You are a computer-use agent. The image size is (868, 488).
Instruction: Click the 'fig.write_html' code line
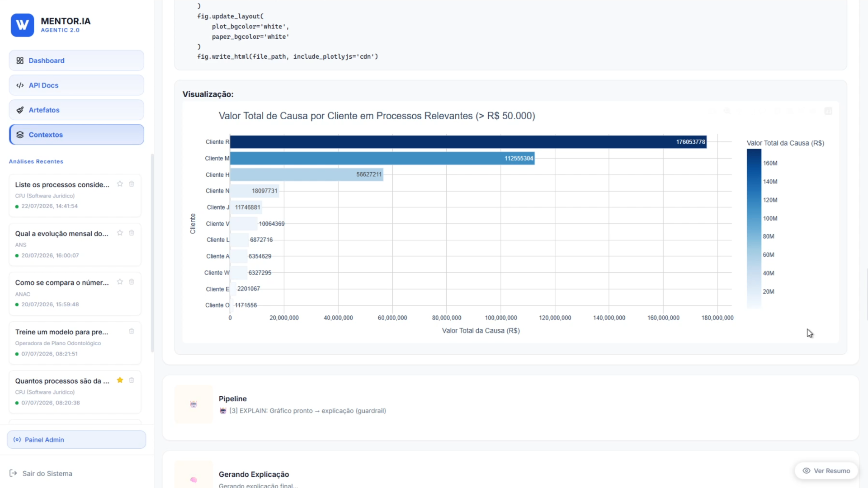(x=288, y=56)
